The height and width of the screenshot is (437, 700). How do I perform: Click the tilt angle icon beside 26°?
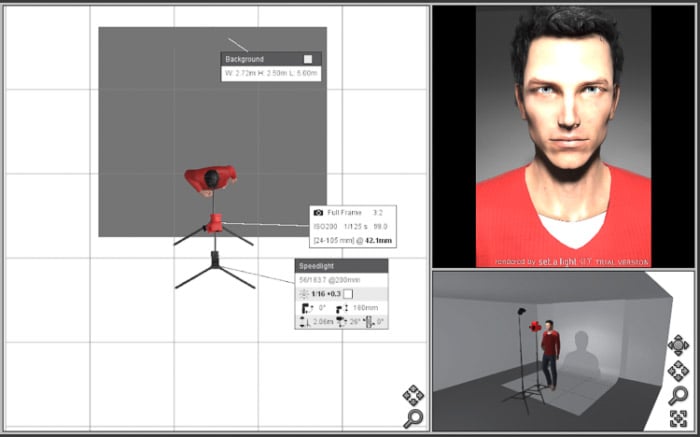pyautogui.click(x=342, y=322)
